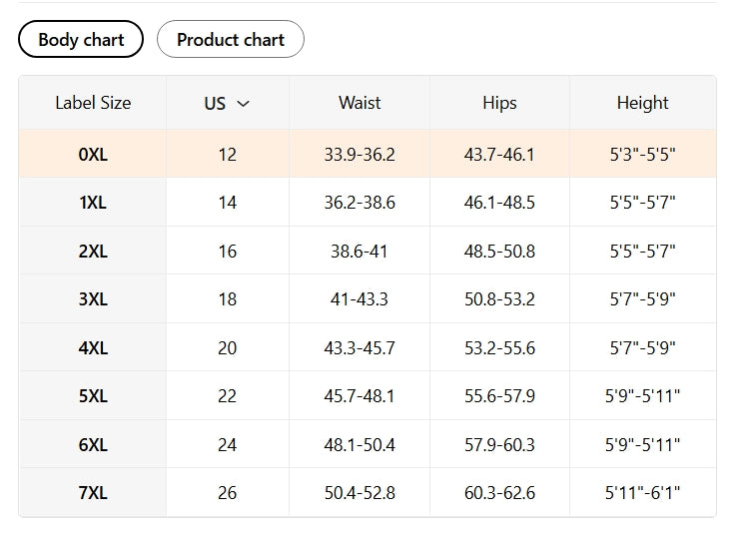Select the 2XL size label
This screenshot has height=536, width=756.
(x=93, y=252)
